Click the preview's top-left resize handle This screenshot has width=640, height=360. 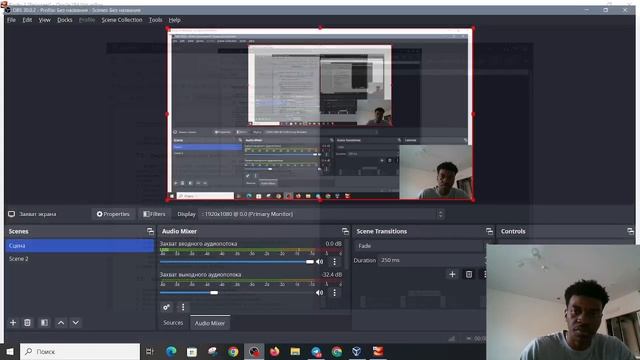(168, 29)
